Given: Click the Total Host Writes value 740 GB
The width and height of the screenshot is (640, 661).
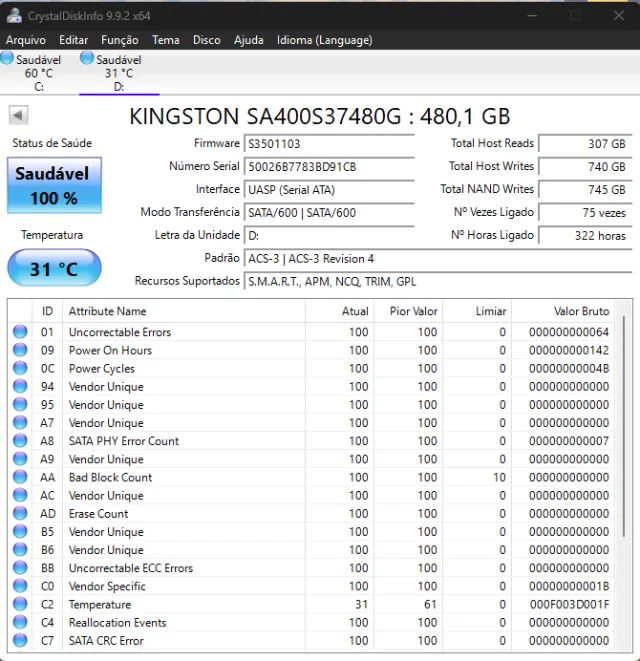Looking at the screenshot, I should 586,167.
